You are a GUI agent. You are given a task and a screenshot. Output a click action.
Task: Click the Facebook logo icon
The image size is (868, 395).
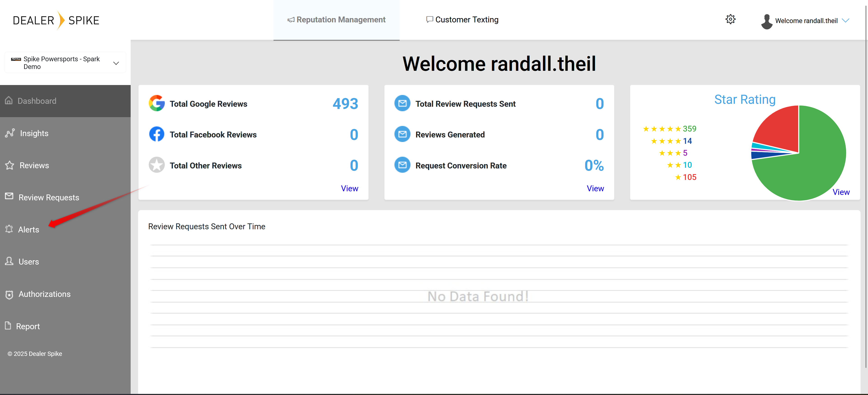(157, 134)
